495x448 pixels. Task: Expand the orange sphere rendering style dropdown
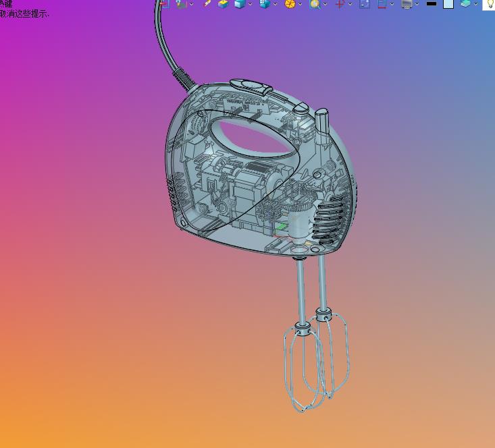[x=301, y=4]
